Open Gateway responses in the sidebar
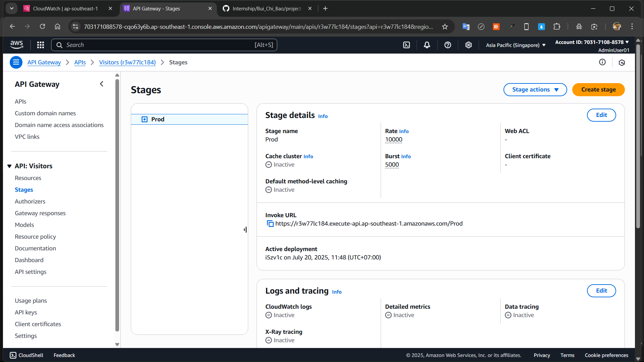644x362 pixels. tap(40, 213)
